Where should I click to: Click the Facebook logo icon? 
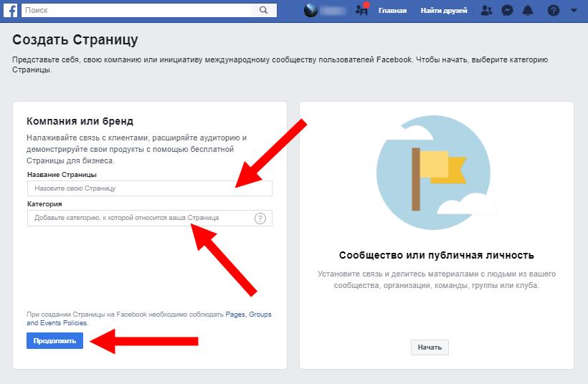coord(11,10)
